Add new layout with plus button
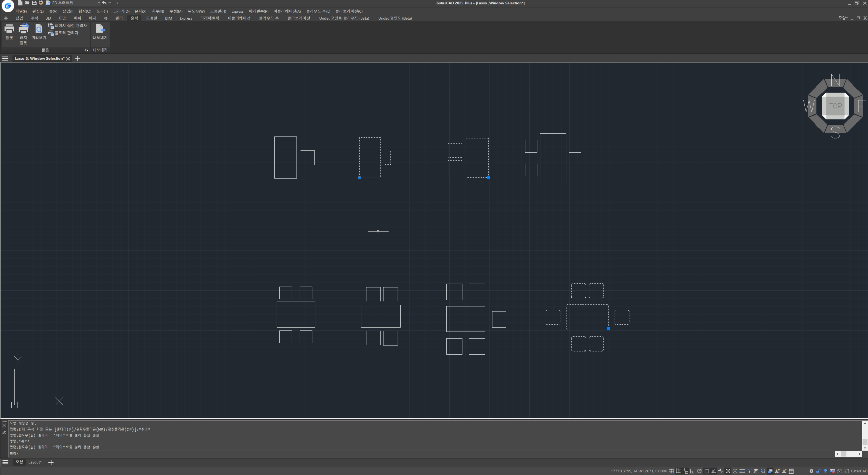The width and height of the screenshot is (868, 475). click(x=51, y=462)
